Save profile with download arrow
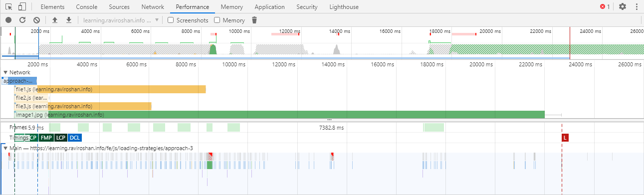The height and width of the screenshot is (195, 644). (69, 20)
